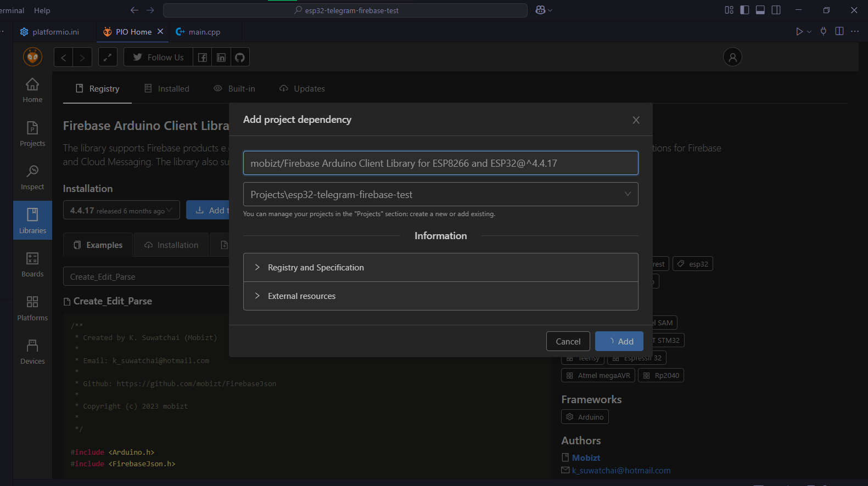The height and width of the screenshot is (486, 868).
Task: Open the PlatformIO GitHub page icon
Action: coord(240,57)
